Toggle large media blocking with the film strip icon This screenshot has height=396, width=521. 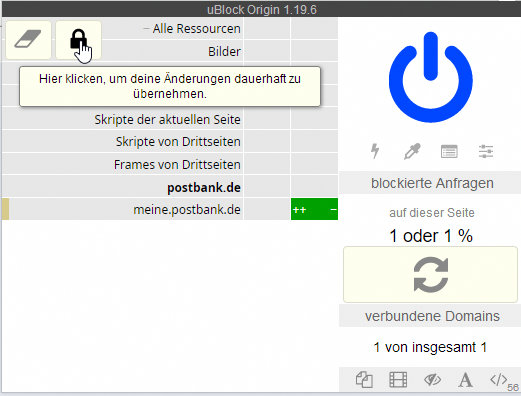click(398, 380)
